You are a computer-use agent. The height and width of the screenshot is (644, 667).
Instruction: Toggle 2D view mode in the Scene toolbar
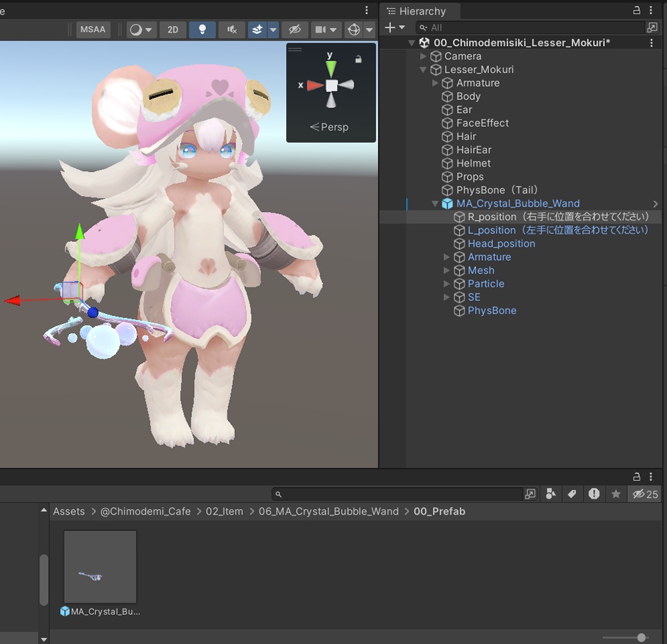tap(172, 29)
